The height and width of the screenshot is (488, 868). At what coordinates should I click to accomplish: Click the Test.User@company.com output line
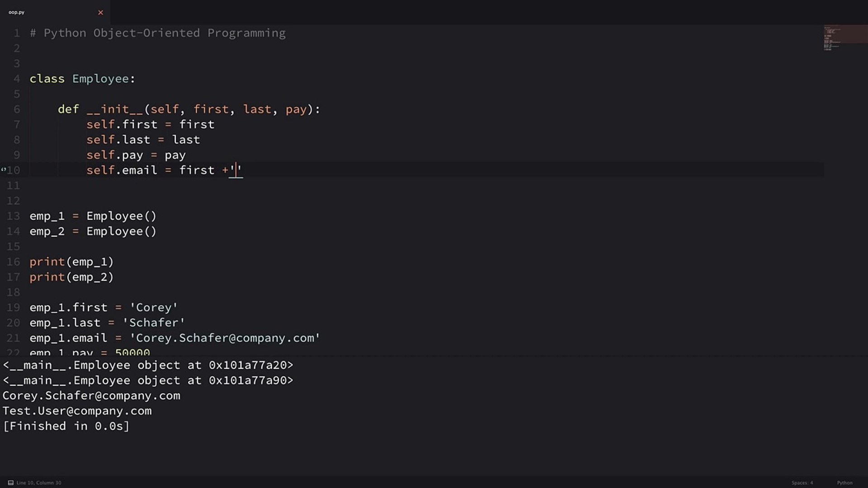click(x=77, y=411)
